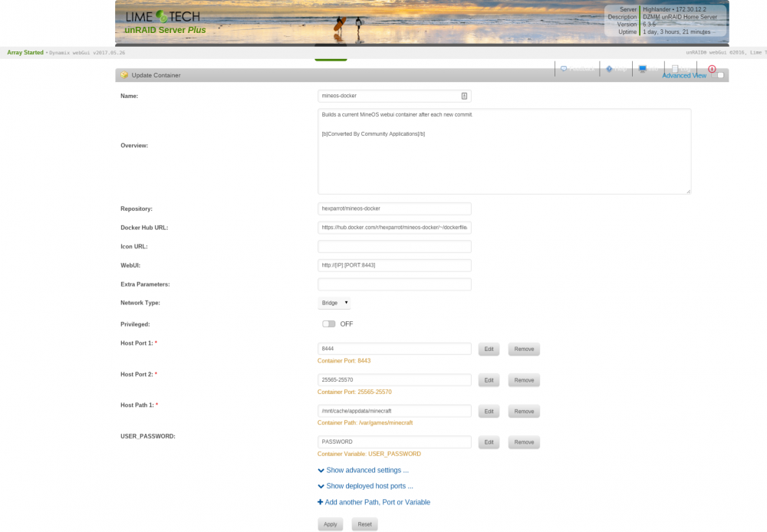Toggle the Advanced View switch

(x=718, y=75)
